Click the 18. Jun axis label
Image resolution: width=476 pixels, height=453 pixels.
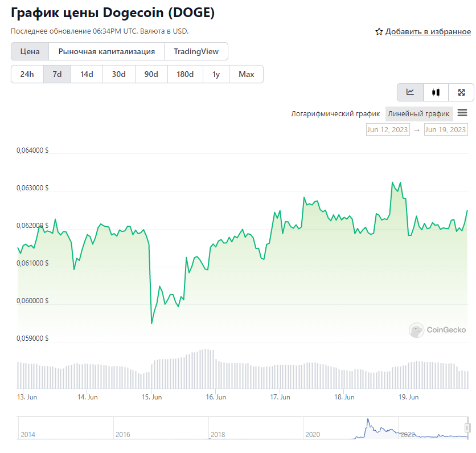click(344, 397)
